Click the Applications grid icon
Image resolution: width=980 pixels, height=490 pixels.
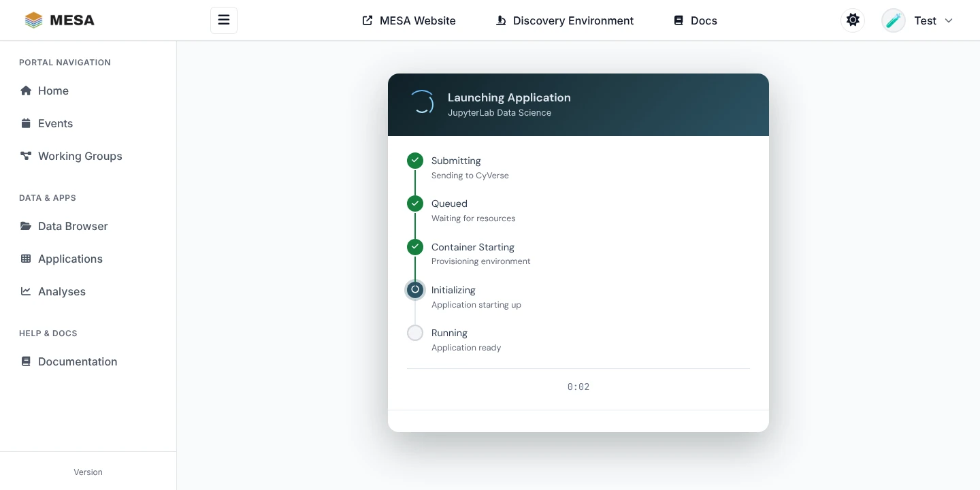click(26, 259)
